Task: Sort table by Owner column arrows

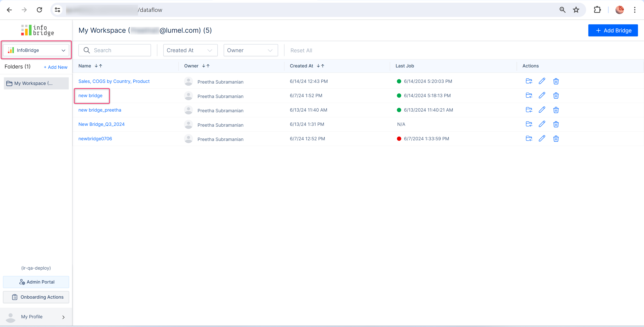Action: [206, 66]
